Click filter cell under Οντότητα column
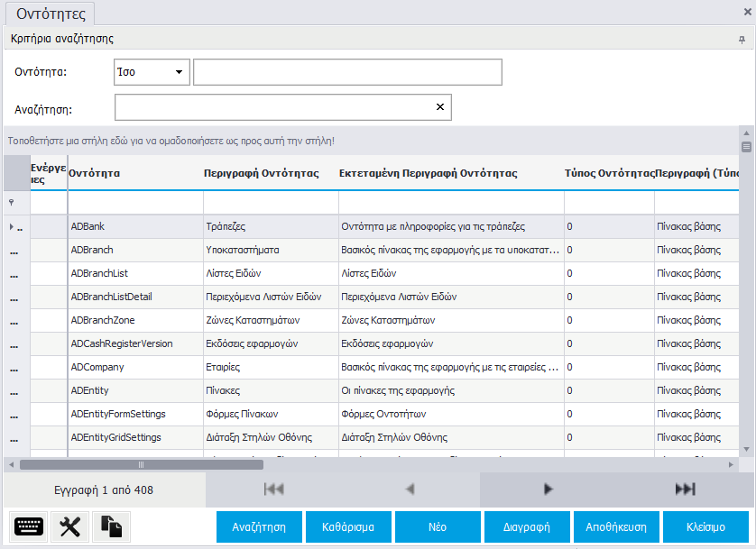This screenshot has height=549, width=756. [134, 203]
